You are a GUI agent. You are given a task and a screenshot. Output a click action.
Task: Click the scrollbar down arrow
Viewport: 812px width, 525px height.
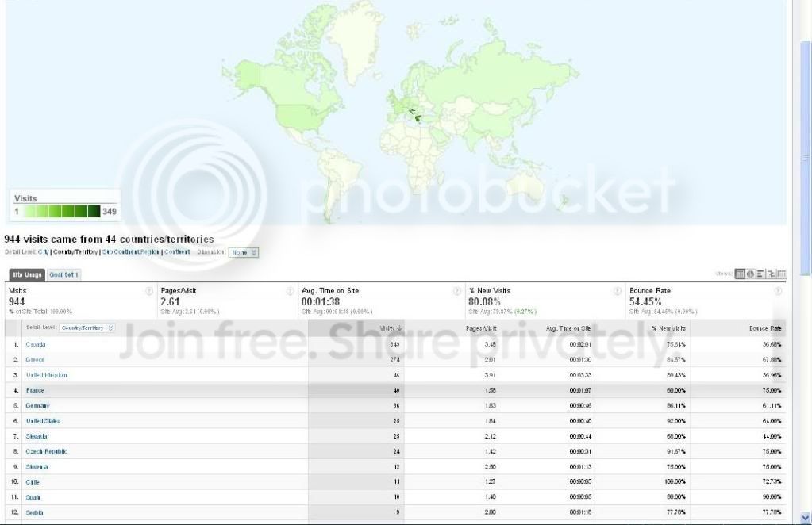pos(806,517)
